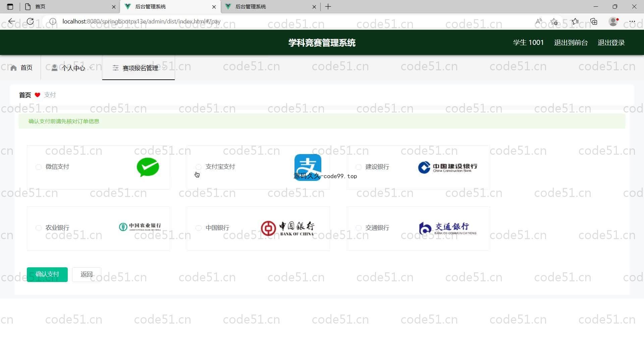Screen dimensions: 644x345
Task: Click the user icon beside 个人中心
Action: pos(54,68)
